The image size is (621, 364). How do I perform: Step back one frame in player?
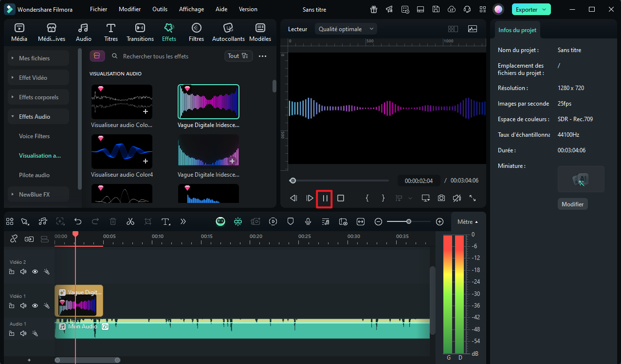coord(293,198)
